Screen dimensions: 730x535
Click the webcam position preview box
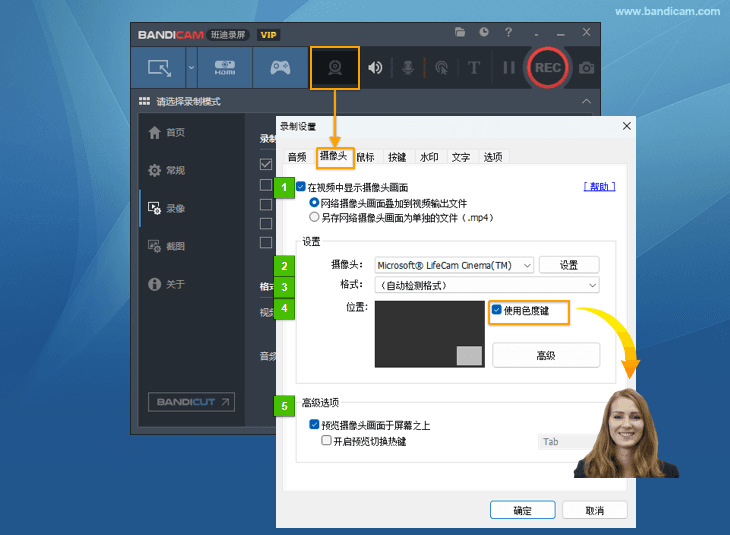430,334
